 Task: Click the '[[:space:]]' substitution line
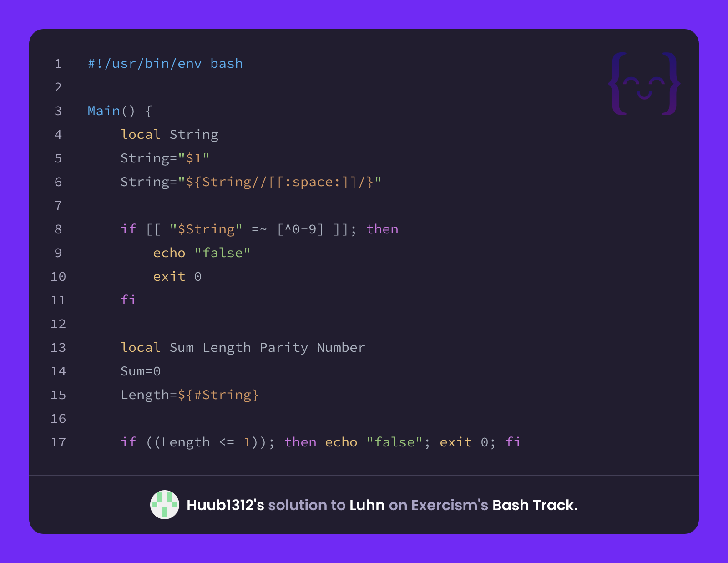(251, 182)
